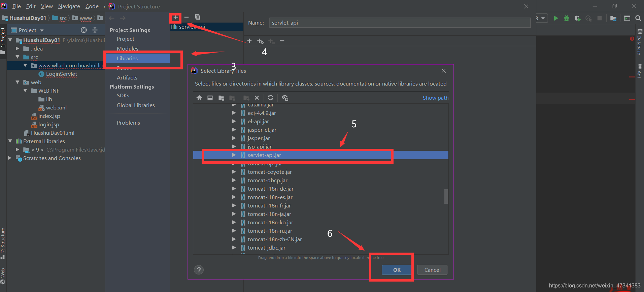Delete selected file with X icon

[x=257, y=98]
